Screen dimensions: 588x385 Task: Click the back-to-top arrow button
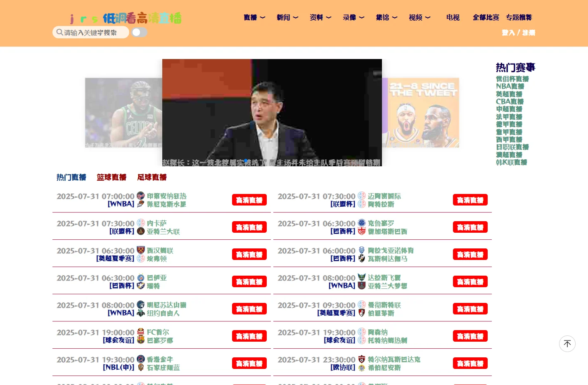pos(567,344)
